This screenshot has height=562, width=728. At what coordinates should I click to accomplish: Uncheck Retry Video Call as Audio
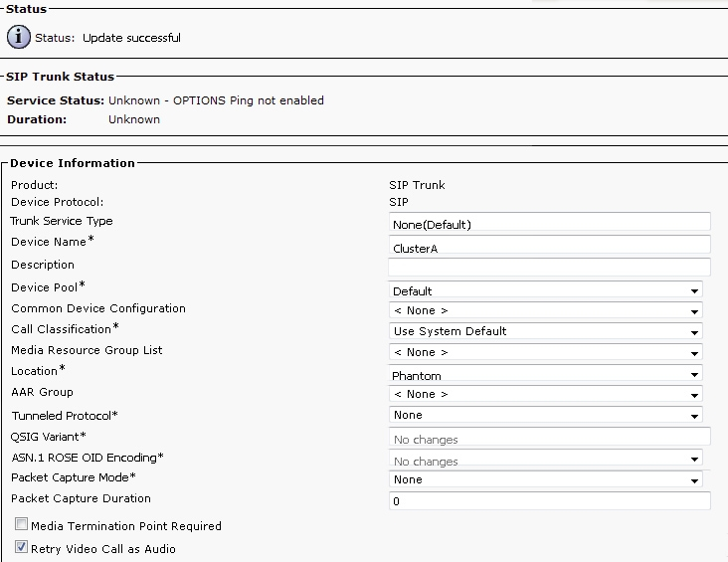point(21,547)
